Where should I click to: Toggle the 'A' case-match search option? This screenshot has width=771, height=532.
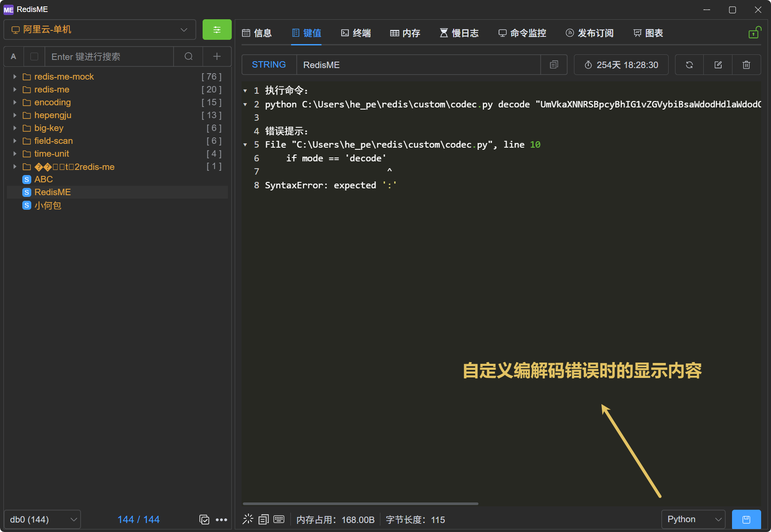tap(14, 56)
